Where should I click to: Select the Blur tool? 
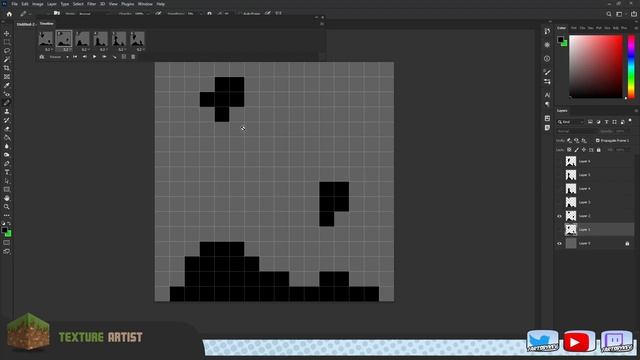(x=7, y=146)
